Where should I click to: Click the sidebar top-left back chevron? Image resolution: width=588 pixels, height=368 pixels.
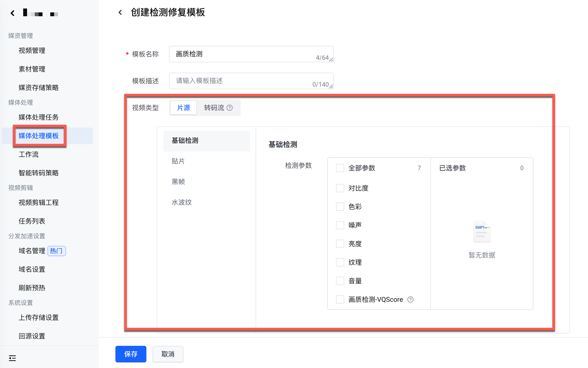point(12,13)
